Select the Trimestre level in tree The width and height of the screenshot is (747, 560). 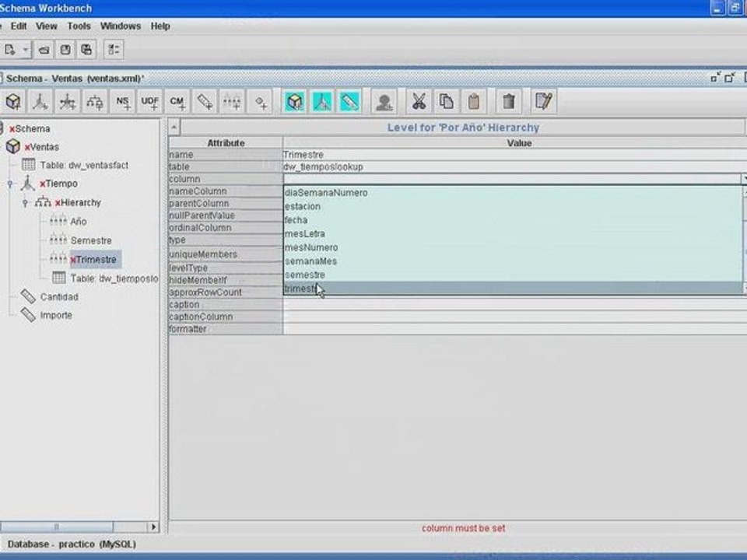click(96, 260)
